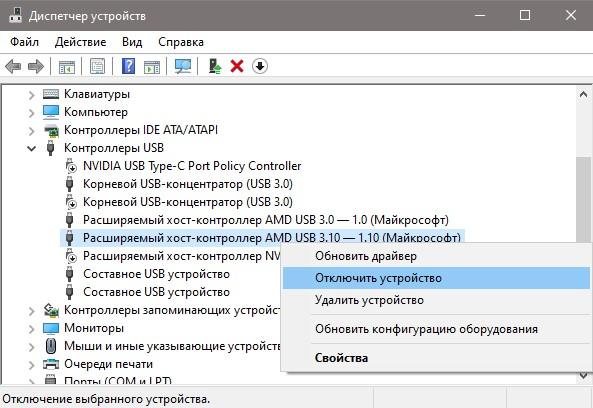
Task: Click the Back arrow toolbar icon
Action: click(x=13, y=67)
